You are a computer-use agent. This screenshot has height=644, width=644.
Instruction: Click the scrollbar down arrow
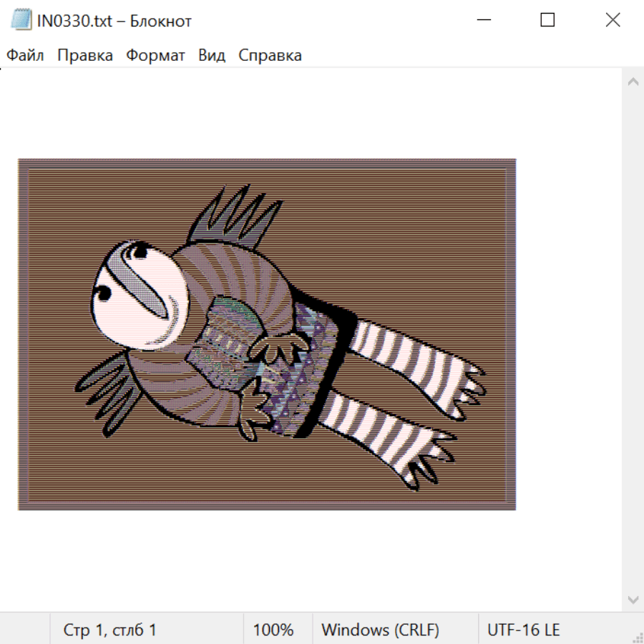coord(633,599)
